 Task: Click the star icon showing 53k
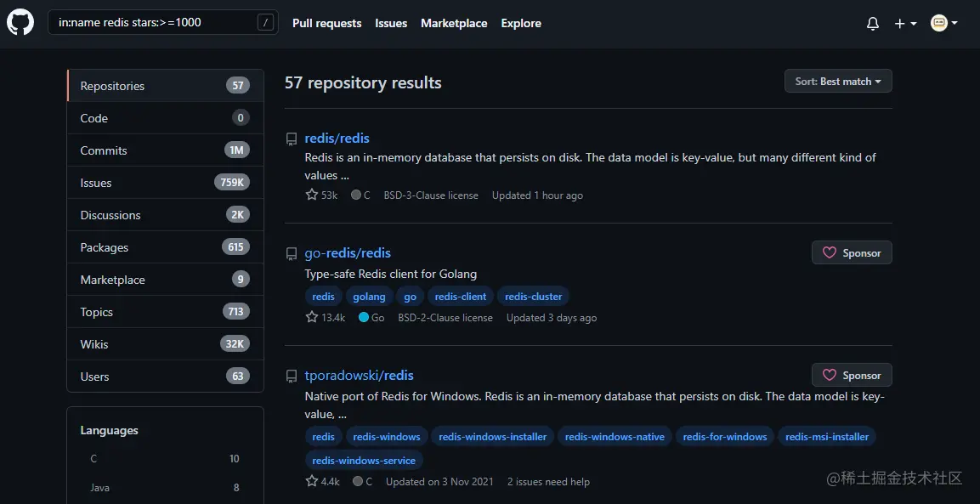point(312,195)
